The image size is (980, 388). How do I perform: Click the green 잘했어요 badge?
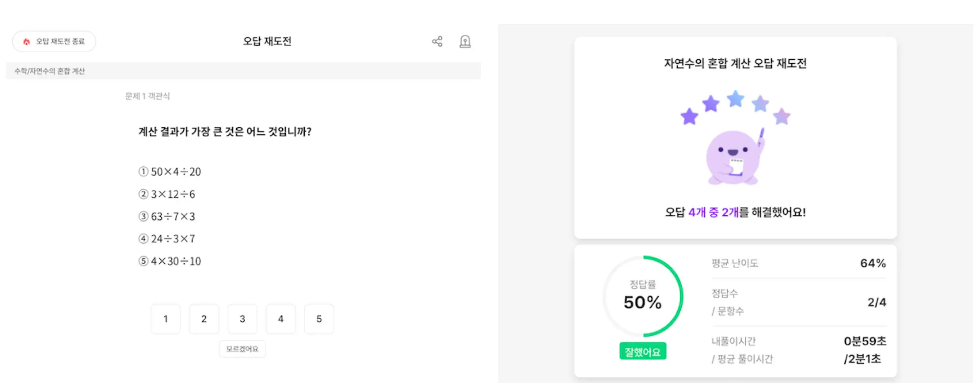pyautogui.click(x=642, y=351)
